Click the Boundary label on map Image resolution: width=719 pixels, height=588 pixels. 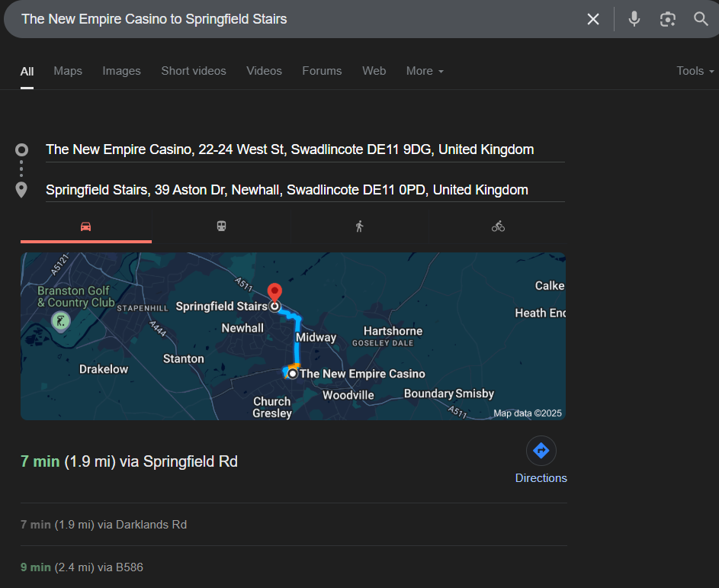(429, 394)
